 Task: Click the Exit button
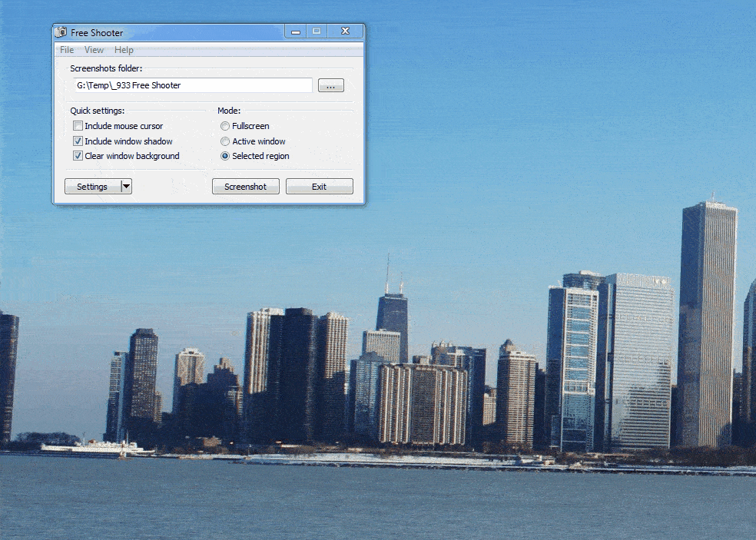[x=319, y=187]
